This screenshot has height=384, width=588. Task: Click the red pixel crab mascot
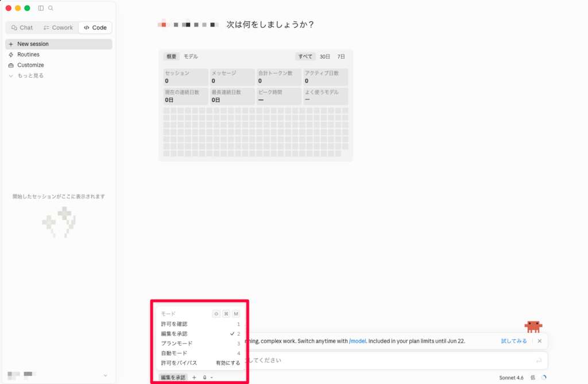click(x=533, y=327)
